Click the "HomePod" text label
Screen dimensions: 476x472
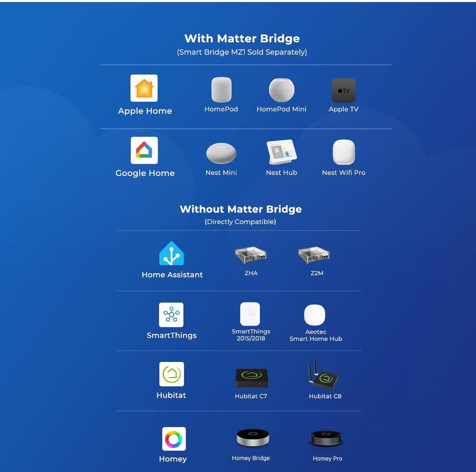pyautogui.click(x=221, y=109)
